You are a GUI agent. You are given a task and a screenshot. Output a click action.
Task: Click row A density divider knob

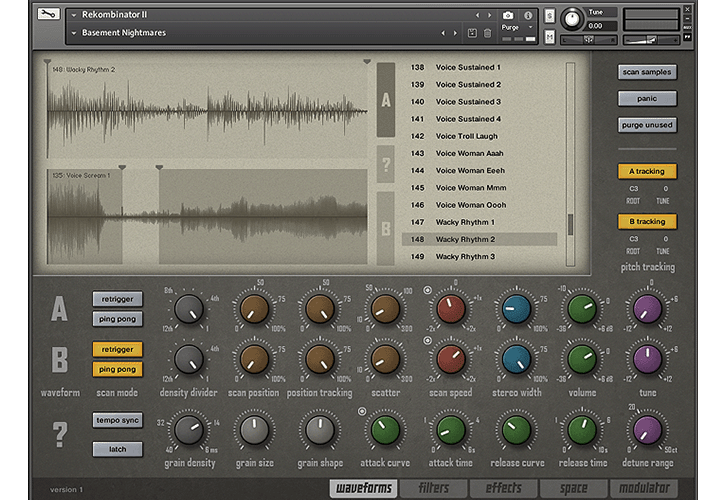pos(188,309)
